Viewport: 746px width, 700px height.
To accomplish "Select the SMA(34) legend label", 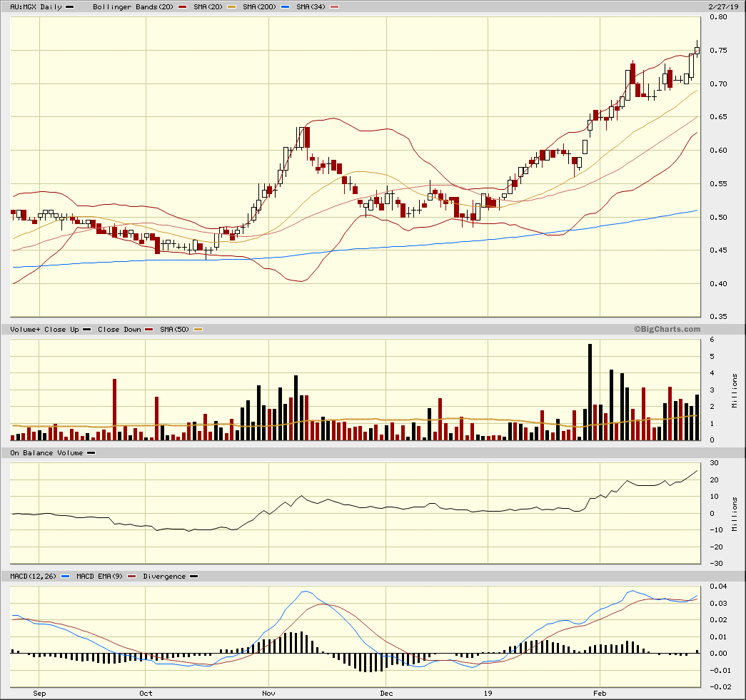I will 311,6.
